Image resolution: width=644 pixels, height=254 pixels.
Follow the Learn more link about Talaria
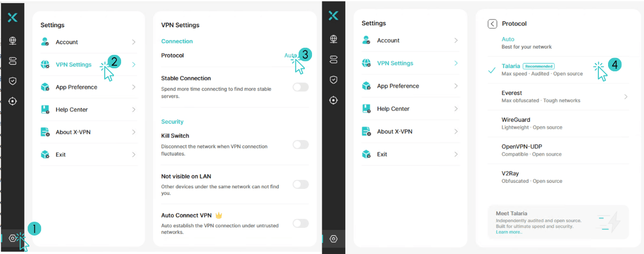click(x=509, y=232)
